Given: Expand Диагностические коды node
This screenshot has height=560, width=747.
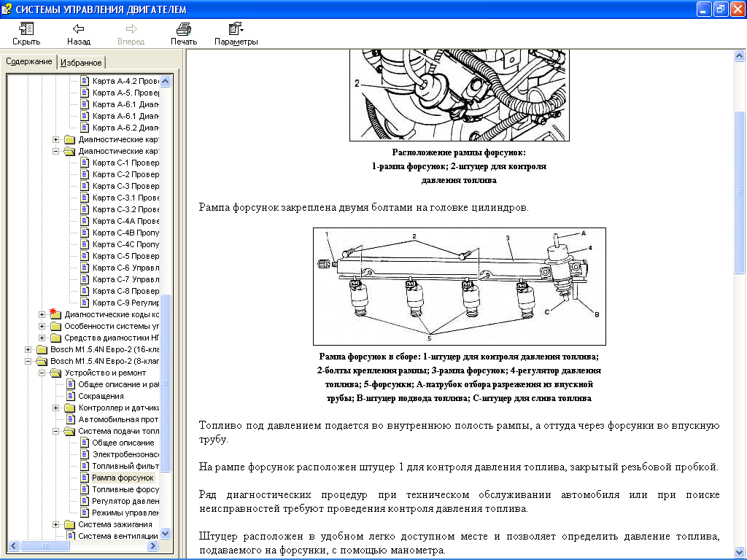Looking at the screenshot, I should [42, 314].
